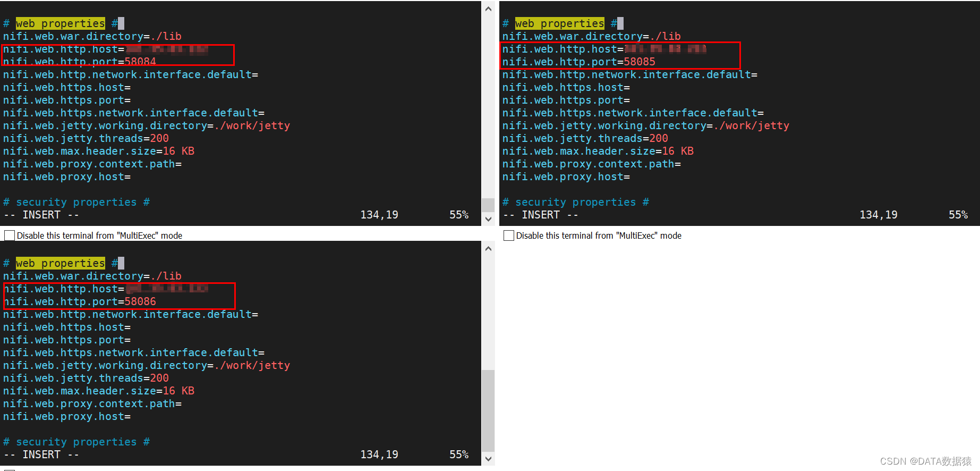Click nifi.web.proxy.host= in port 58085 terminal

click(x=566, y=176)
